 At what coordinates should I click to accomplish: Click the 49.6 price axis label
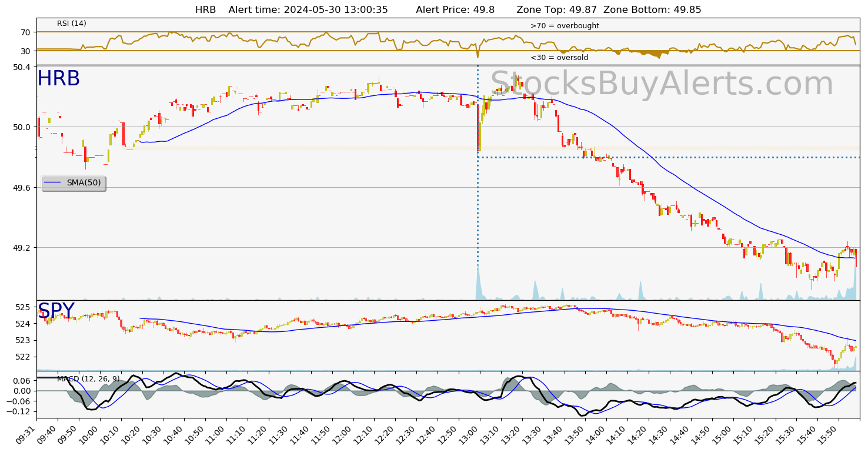pyautogui.click(x=22, y=188)
